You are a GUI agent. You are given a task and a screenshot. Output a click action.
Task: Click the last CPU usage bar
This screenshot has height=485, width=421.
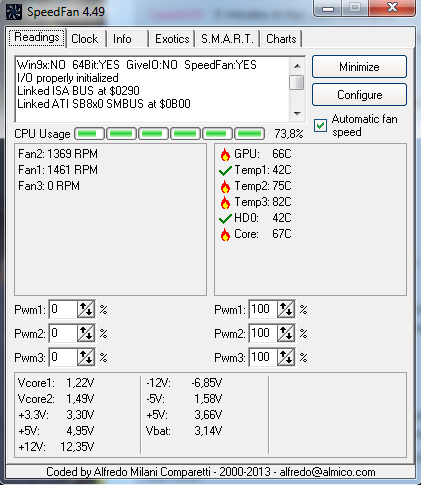click(249, 134)
